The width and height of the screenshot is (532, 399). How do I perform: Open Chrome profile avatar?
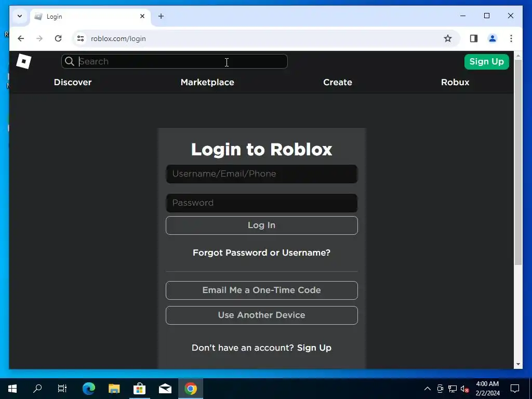(493, 38)
